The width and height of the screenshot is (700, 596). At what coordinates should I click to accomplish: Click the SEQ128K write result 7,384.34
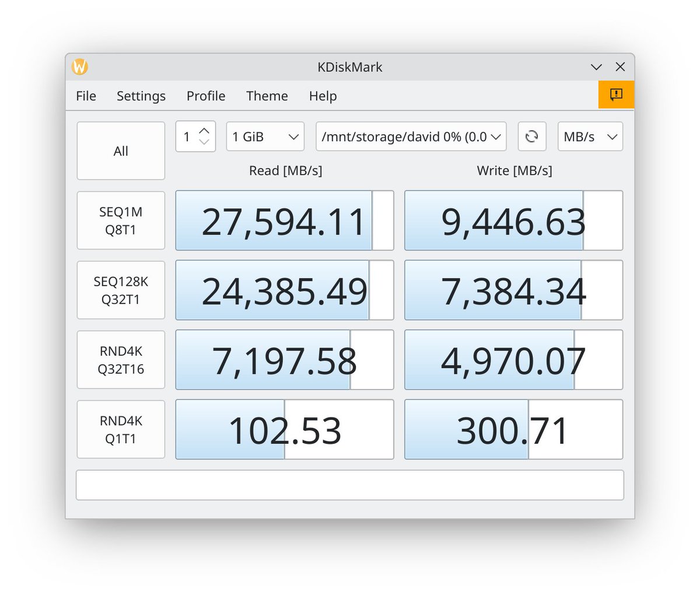point(513,290)
